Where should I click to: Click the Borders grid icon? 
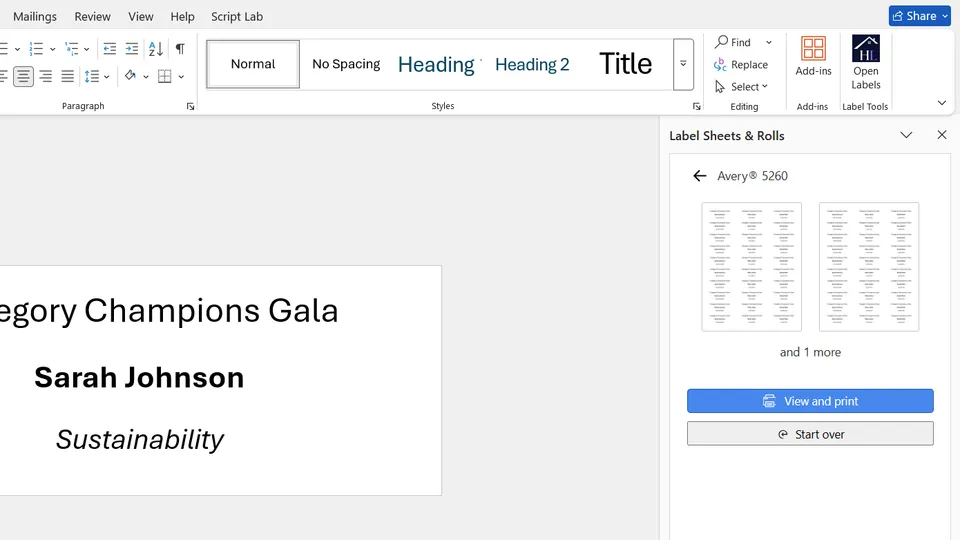(165, 77)
